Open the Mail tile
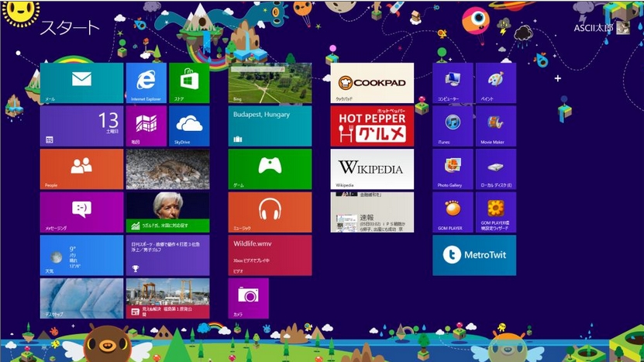Viewport: 644px width, 362px height. [81, 83]
